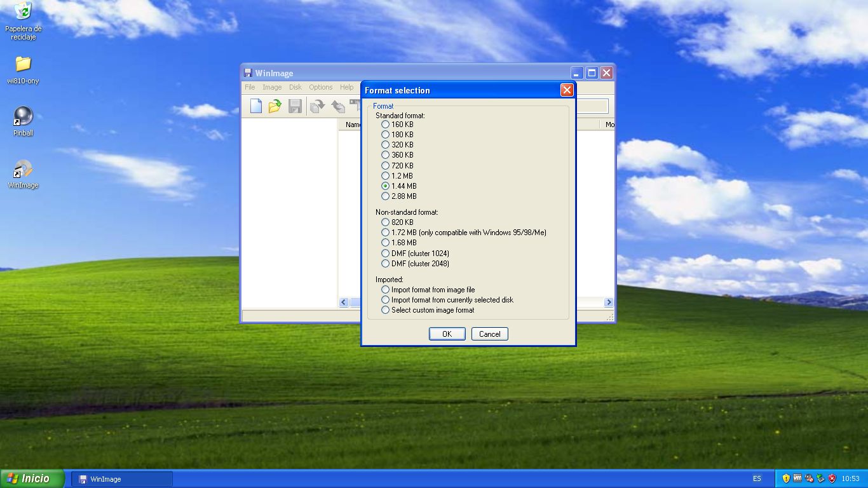Open the Options menu in WinImage
868x488 pixels.
pos(321,87)
